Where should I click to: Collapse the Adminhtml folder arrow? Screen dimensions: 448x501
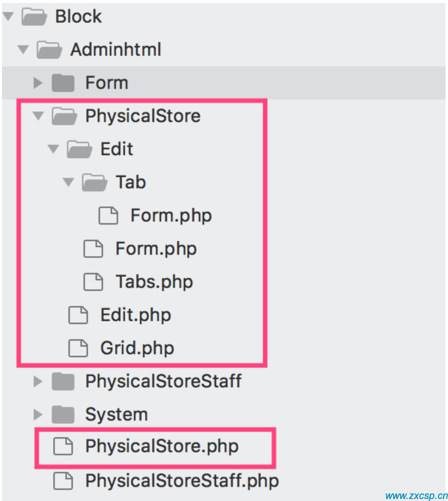tap(23, 50)
